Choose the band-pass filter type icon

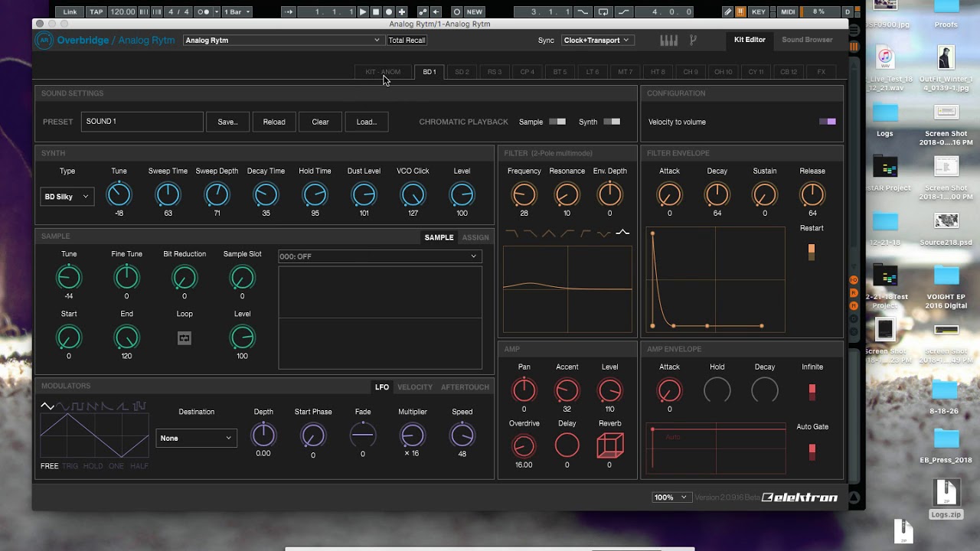click(548, 233)
